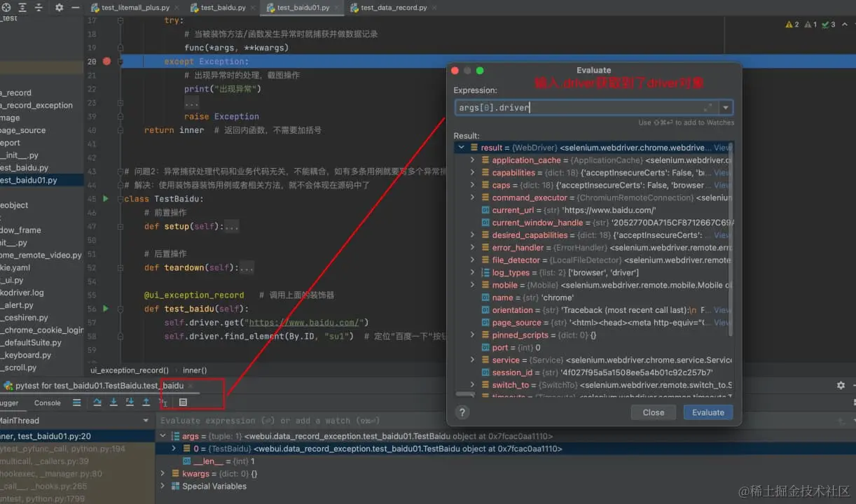Switch to test_baidu.py tab
Image resolution: width=856 pixels, height=504 pixels.
(222, 8)
